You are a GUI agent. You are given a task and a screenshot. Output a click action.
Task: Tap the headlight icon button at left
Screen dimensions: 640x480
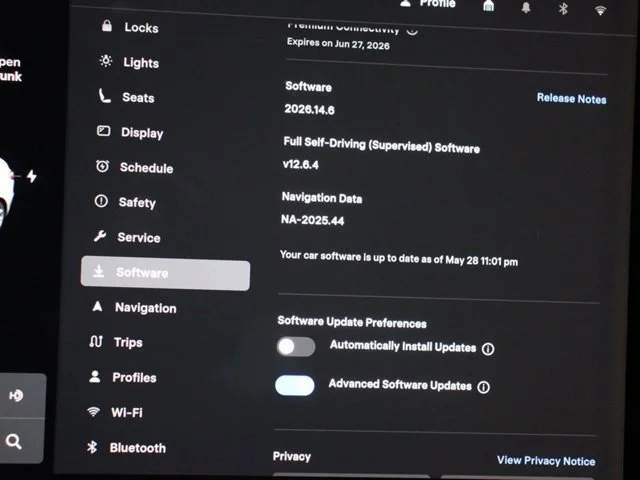[x=16, y=395]
